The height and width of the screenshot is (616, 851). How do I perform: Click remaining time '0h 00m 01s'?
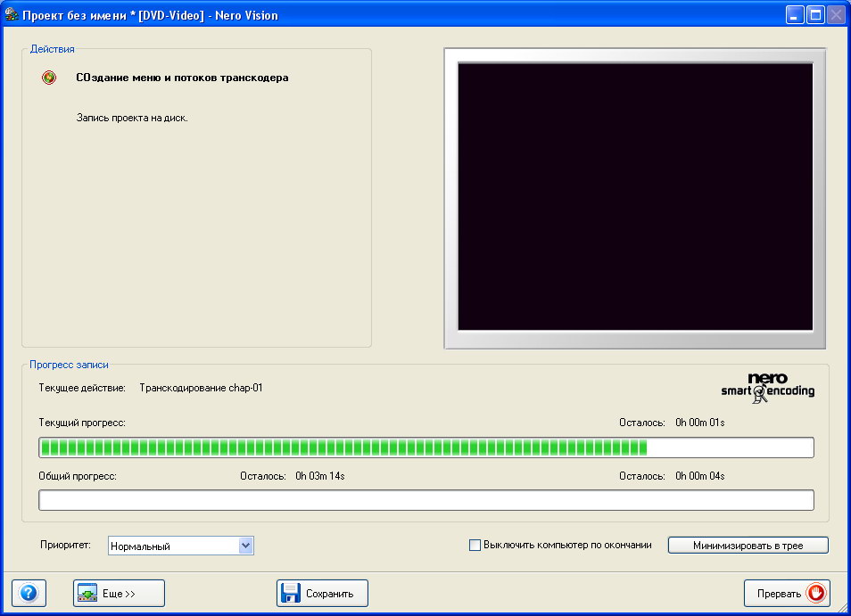[x=700, y=423]
